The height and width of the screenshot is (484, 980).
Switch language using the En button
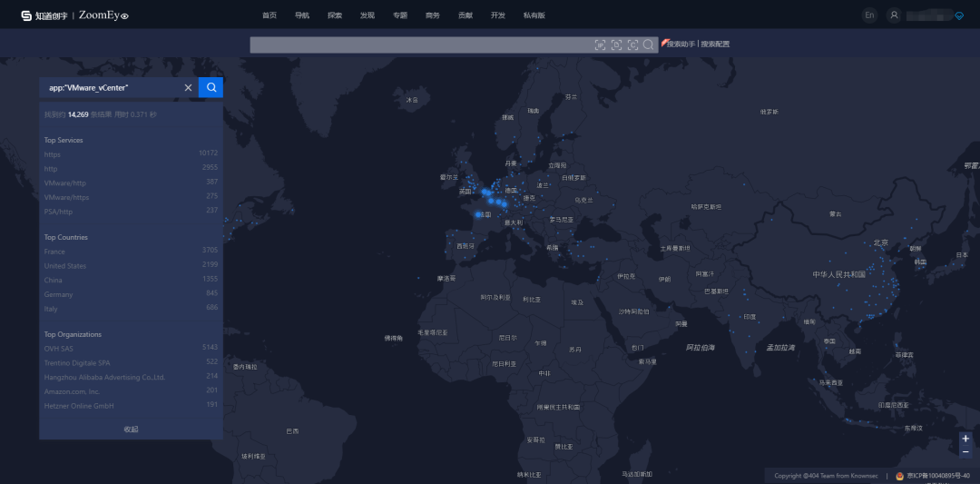pos(869,15)
